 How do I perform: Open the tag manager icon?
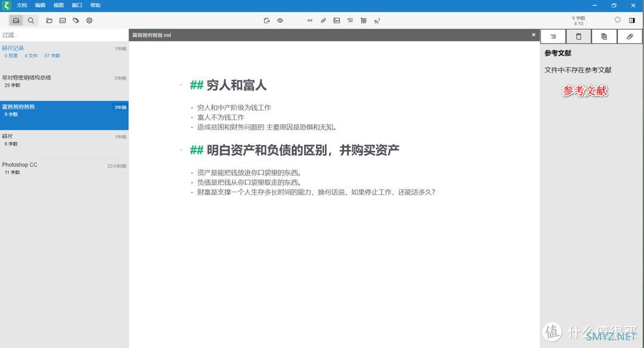76,20
